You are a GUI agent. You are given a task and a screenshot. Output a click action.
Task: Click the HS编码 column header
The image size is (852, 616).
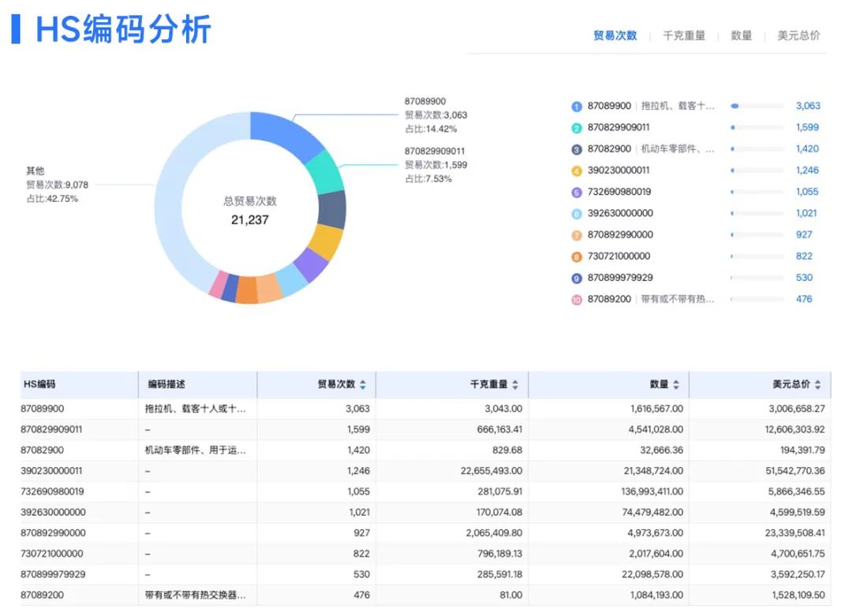point(39,384)
